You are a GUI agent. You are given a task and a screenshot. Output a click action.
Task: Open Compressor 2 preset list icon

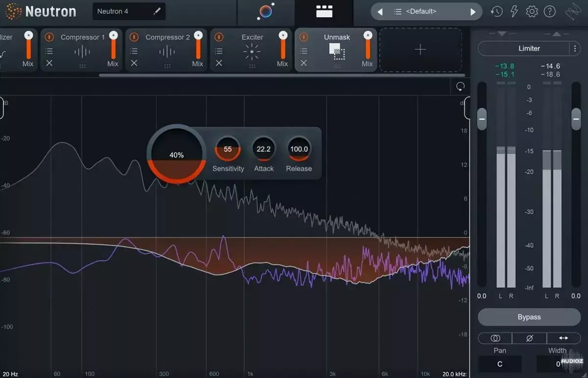134,51
